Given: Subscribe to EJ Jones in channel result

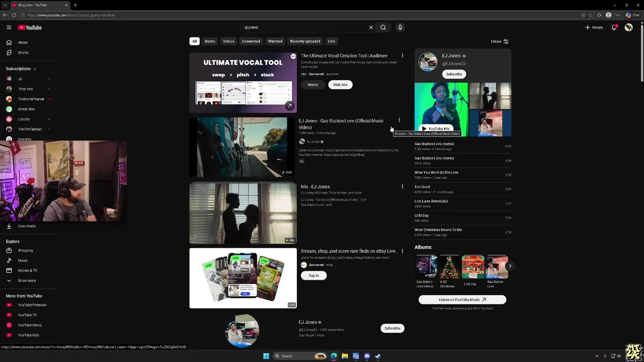Looking at the screenshot, I should click(392, 328).
